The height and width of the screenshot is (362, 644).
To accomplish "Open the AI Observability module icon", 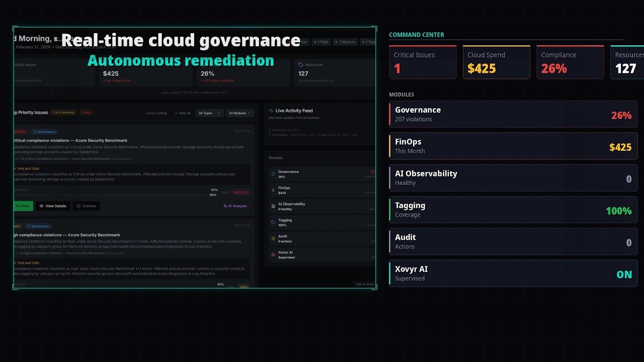I will click(x=273, y=205).
